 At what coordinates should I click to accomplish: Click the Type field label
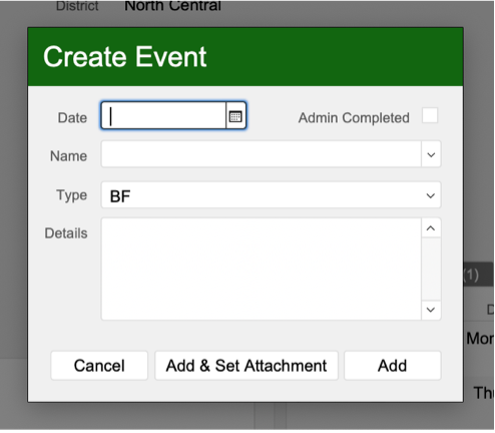(x=72, y=195)
